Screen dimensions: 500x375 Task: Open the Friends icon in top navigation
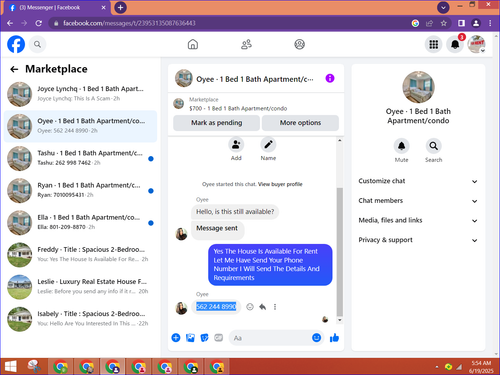pos(246,44)
